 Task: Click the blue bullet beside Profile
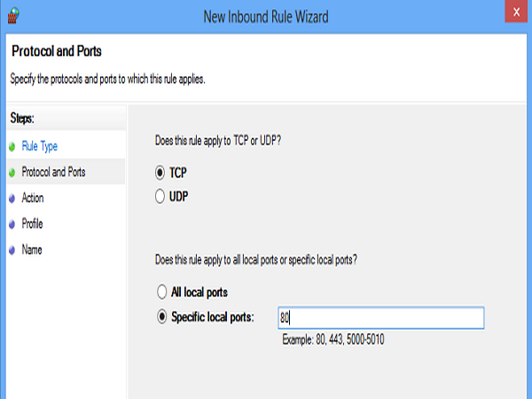pos(11,224)
